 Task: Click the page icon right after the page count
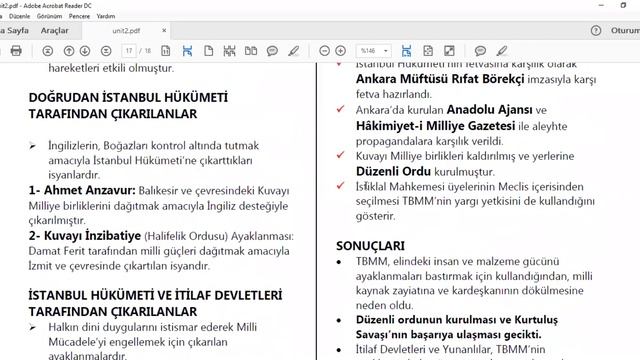[x=166, y=51]
